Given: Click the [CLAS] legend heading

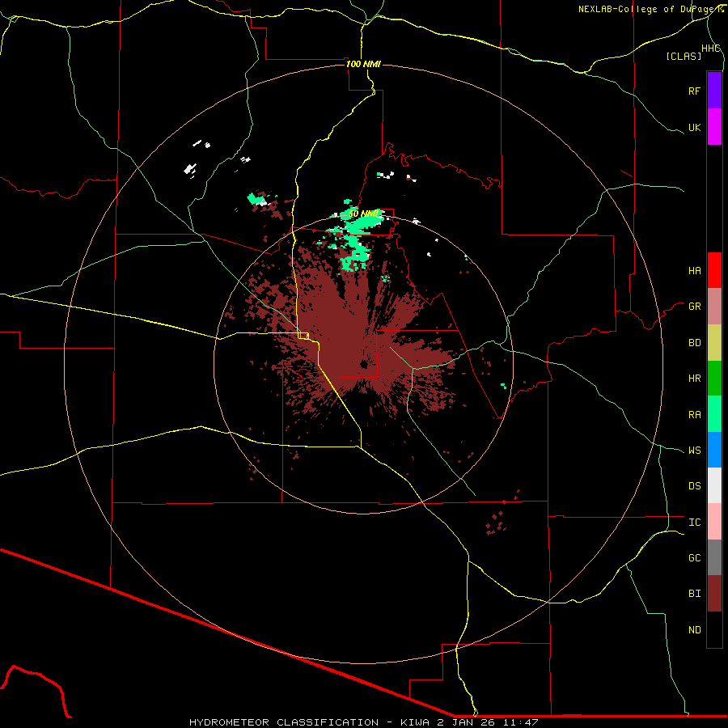Looking at the screenshot, I should 684,56.
